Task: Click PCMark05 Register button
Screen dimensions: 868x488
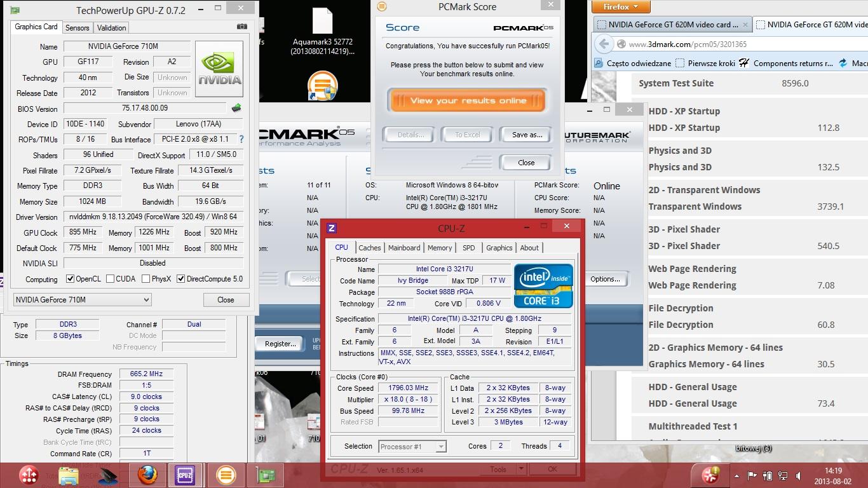Action: tap(280, 344)
